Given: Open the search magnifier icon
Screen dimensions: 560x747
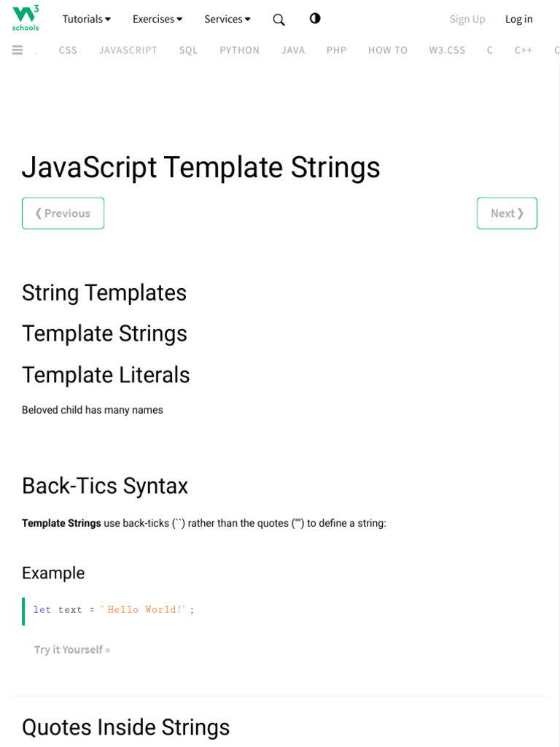Looking at the screenshot, I should (279, 20).
